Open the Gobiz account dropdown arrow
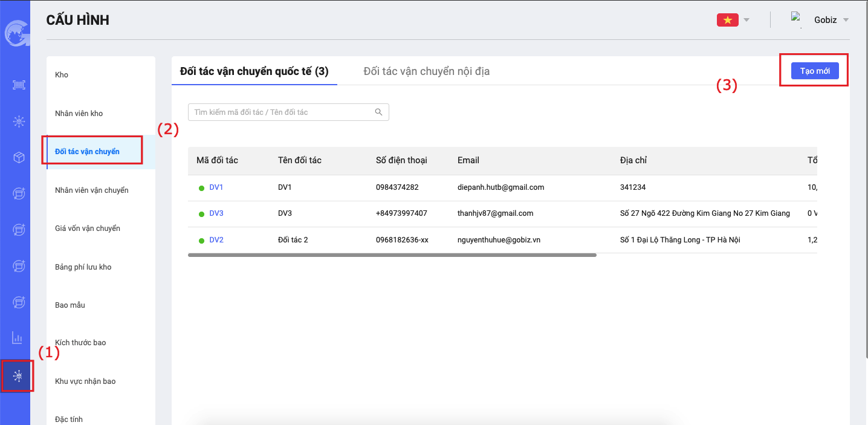The height and width of the screenshot is (425, 868). (846, 20)
